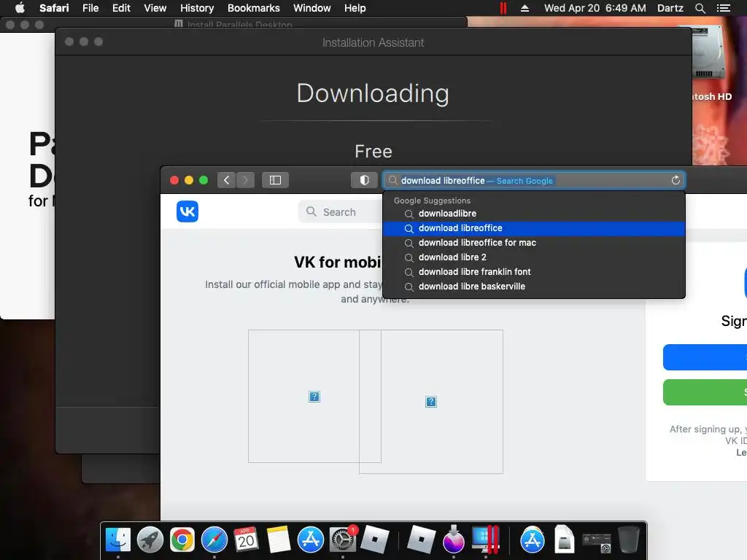
Task: Click the blue button on VK sign-in panel
Action: coord(705,357)
